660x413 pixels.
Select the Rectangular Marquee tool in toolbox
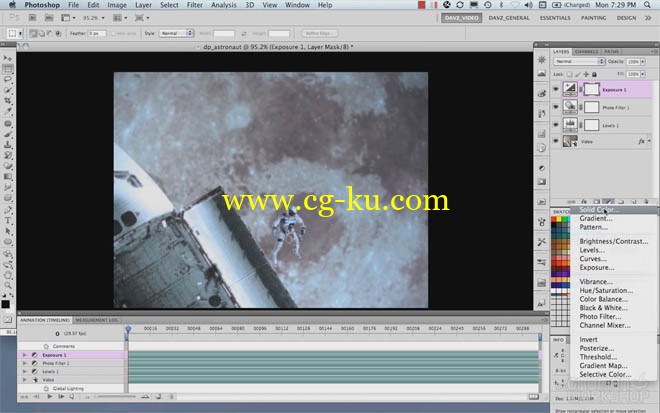[8, 69]
